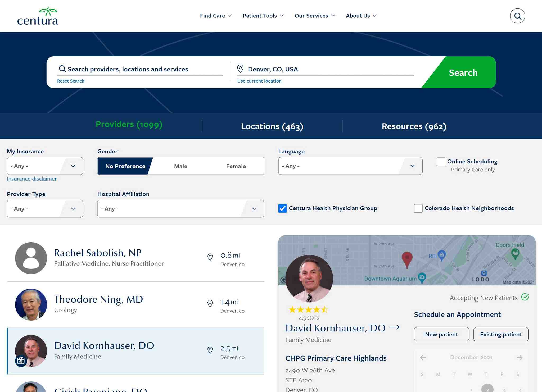Switch to the Locations (463) tab
Viewport: 542px width, 392px height.
pos(272,126)
